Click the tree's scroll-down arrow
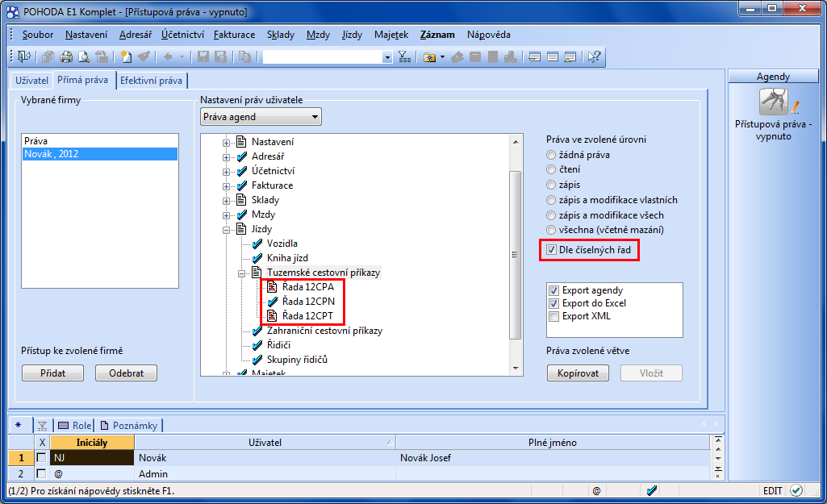 coord(516,369)
